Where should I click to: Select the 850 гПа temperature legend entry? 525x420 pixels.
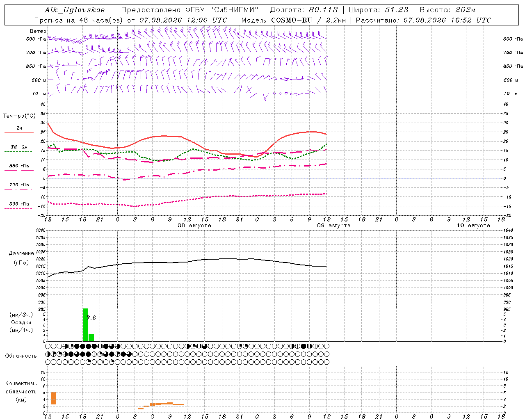pyautogui.click(x=19, y=168)
